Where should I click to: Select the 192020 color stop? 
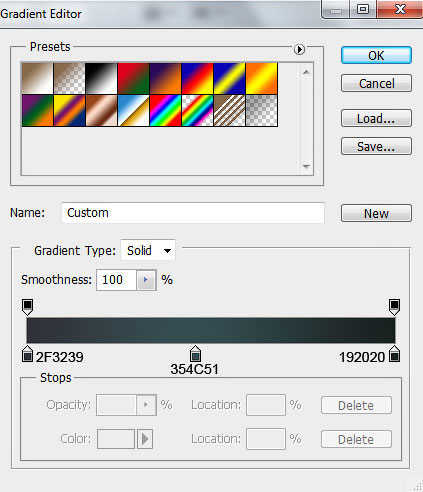pos(395,354)
